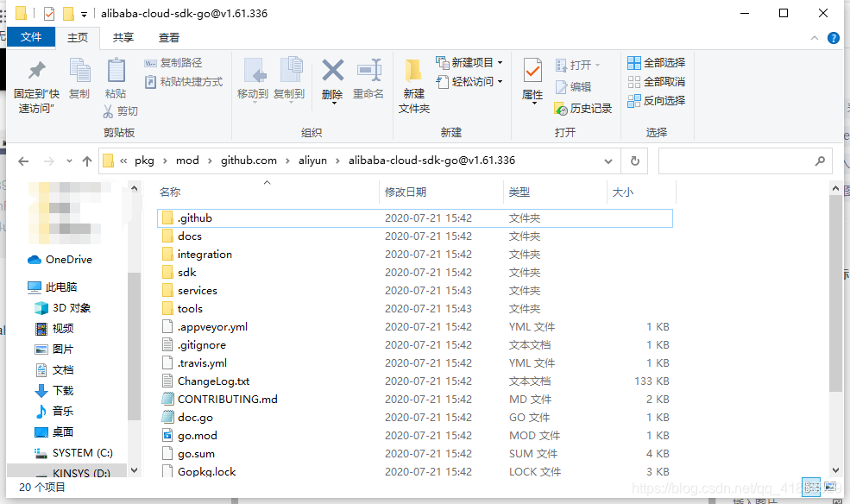850x504 pixels.
Task: Switch to large icons view button
Action: [830, 487]
